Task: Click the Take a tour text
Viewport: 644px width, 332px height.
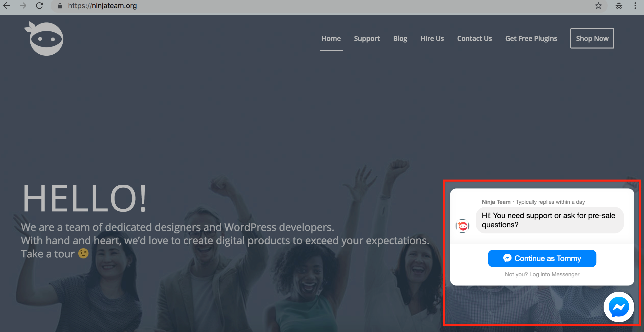Action: point(48,254)
